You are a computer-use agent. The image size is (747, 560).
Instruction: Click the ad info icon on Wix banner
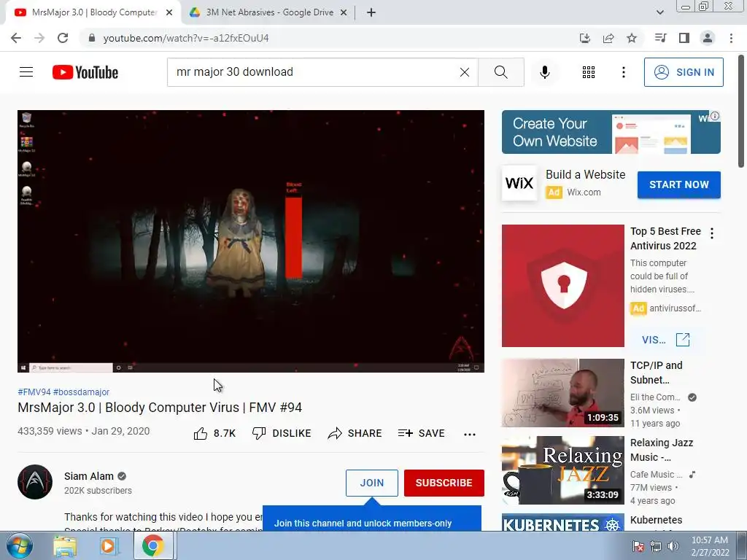(x=715, y=116)
